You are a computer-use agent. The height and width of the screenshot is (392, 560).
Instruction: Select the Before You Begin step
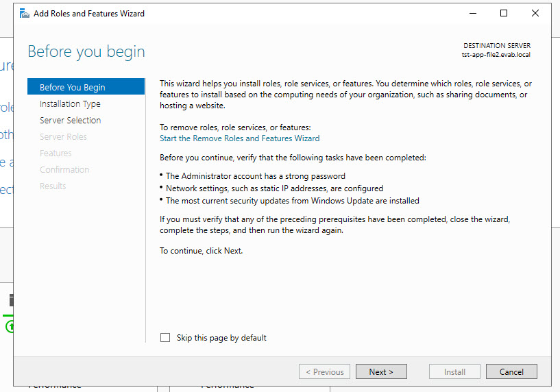click(x=73, y=87)
